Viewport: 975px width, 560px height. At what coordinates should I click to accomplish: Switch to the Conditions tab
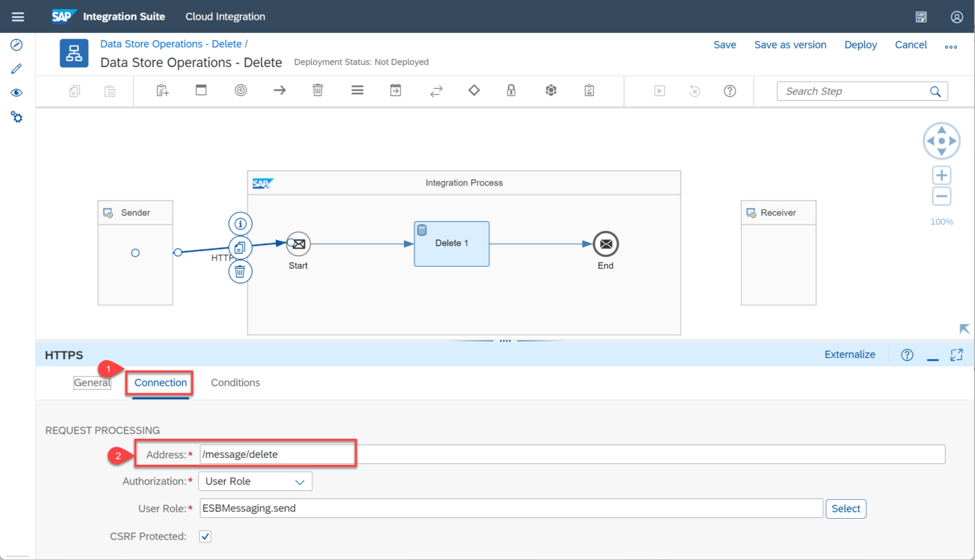point(235,383)
